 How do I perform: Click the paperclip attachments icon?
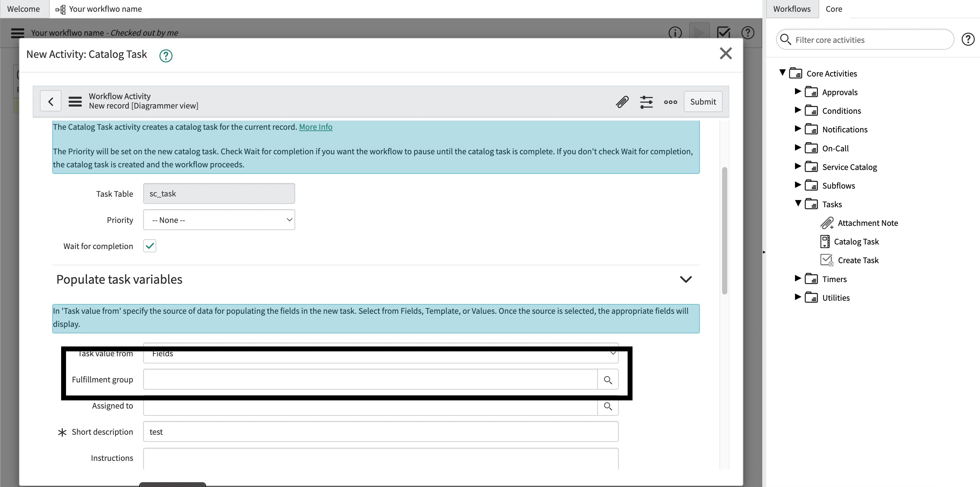pos(622,102)
